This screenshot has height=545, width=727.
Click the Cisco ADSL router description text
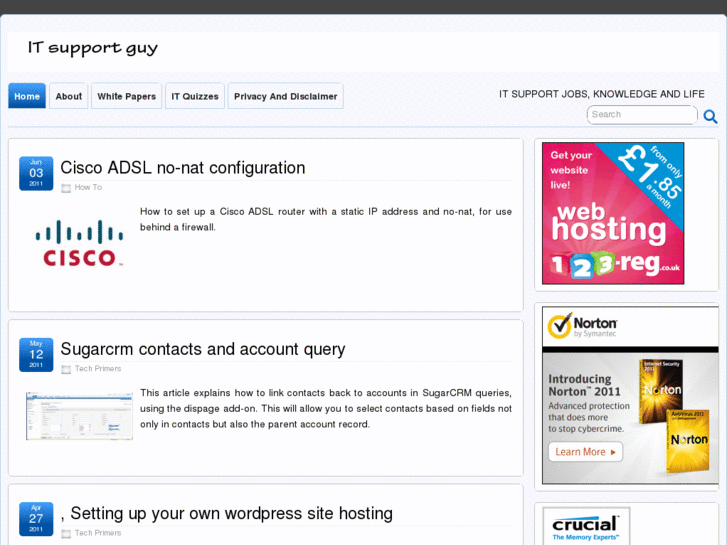point(326,219)
